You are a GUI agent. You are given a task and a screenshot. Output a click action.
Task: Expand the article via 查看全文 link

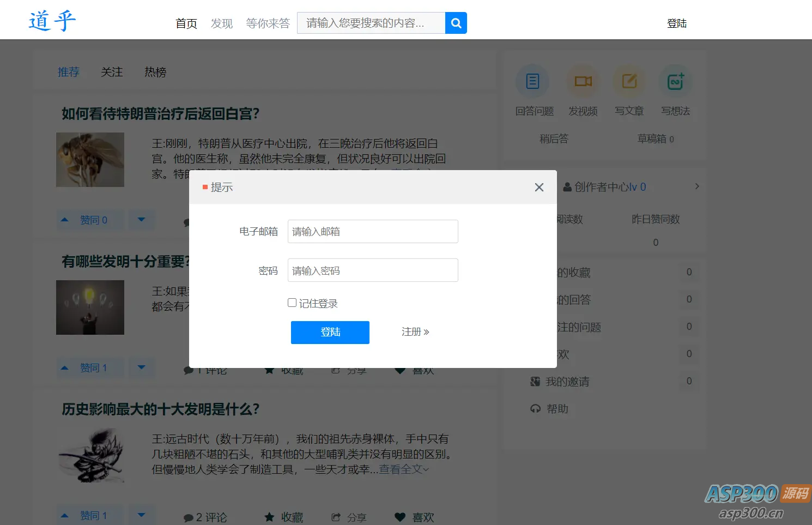coord(403,469)
